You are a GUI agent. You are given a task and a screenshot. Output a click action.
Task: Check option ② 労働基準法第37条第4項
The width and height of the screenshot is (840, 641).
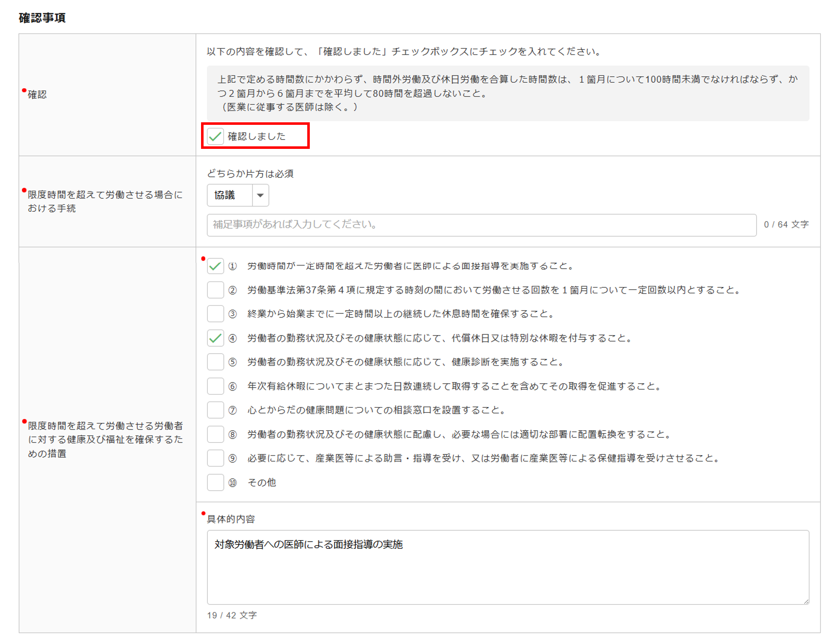coord(215,290)
